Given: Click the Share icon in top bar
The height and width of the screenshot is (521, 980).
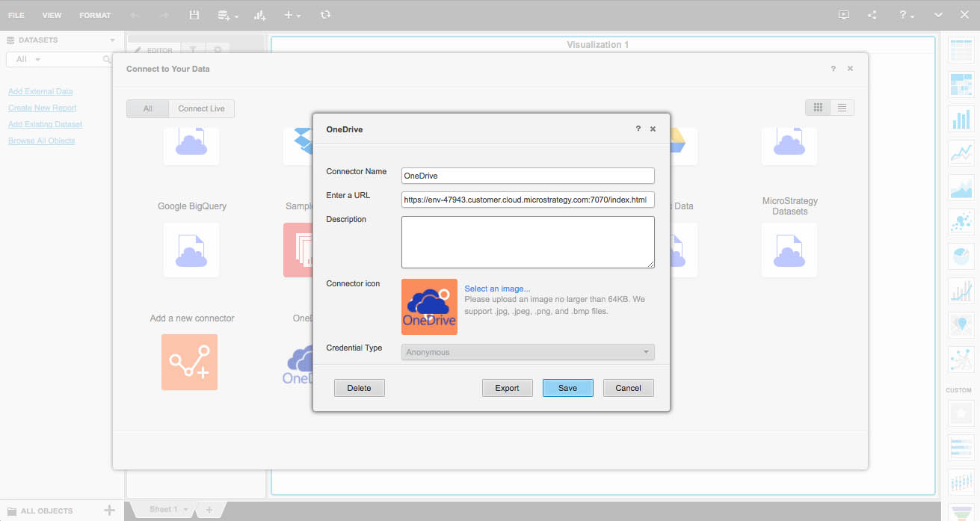Looking at the screenshot, I should point(872,15).
